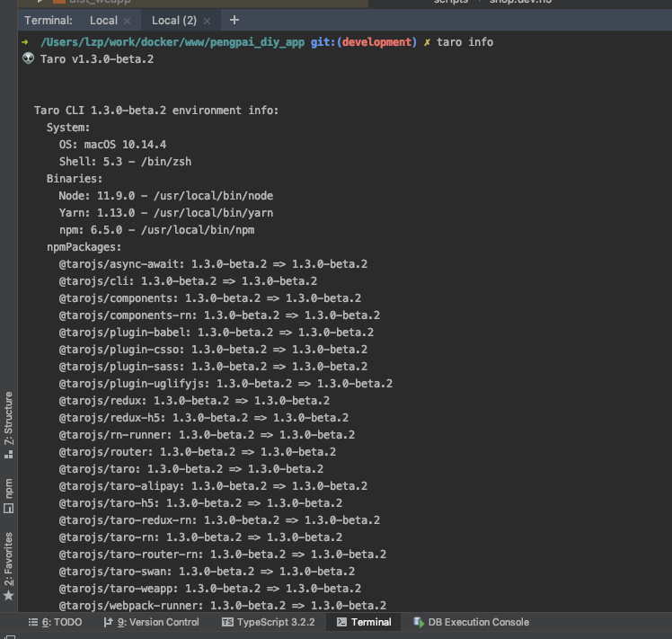Click the Favorites star icon
672x639 pixels.
click(x=9, y=595)
